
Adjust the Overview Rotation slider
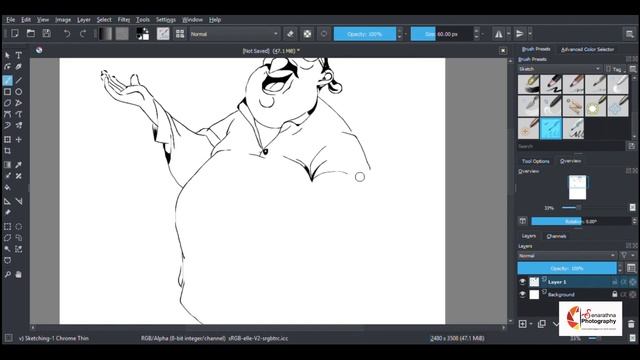tap(581, 221)
